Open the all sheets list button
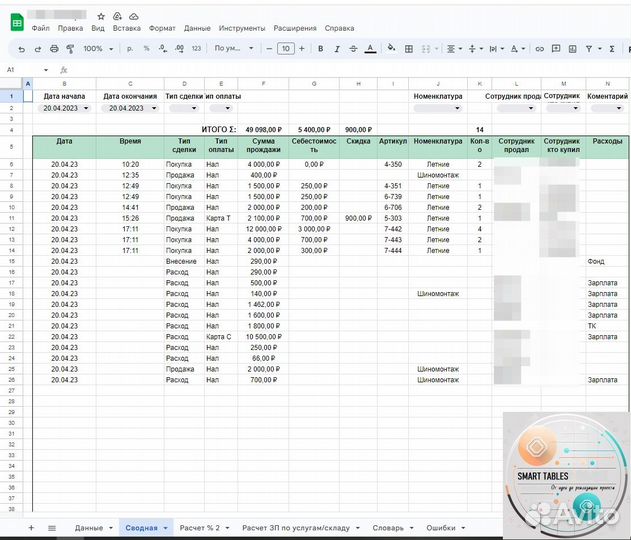 tap(52, 528)
